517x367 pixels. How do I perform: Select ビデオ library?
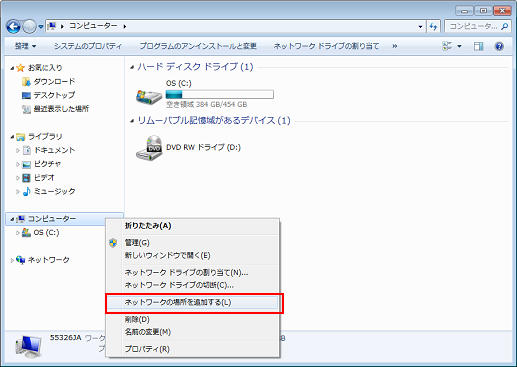click(x=44, y=178)
